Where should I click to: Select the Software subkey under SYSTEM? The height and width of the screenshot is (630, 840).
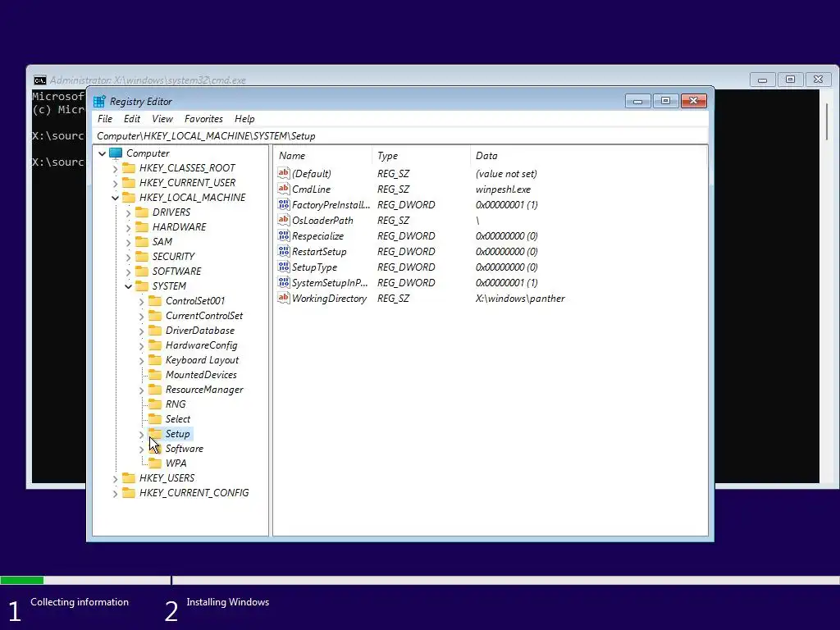[x=185, y=449]
